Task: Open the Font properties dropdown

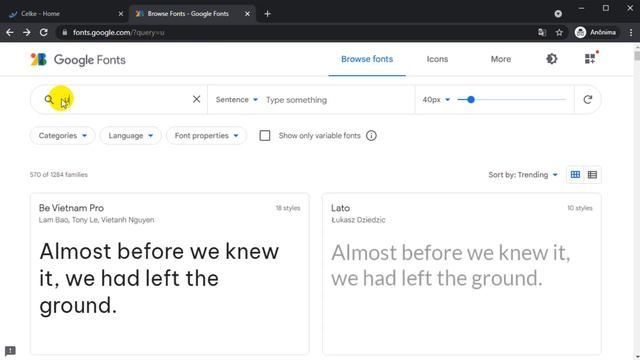Action: pyautogui.click(x=207, y=136)
